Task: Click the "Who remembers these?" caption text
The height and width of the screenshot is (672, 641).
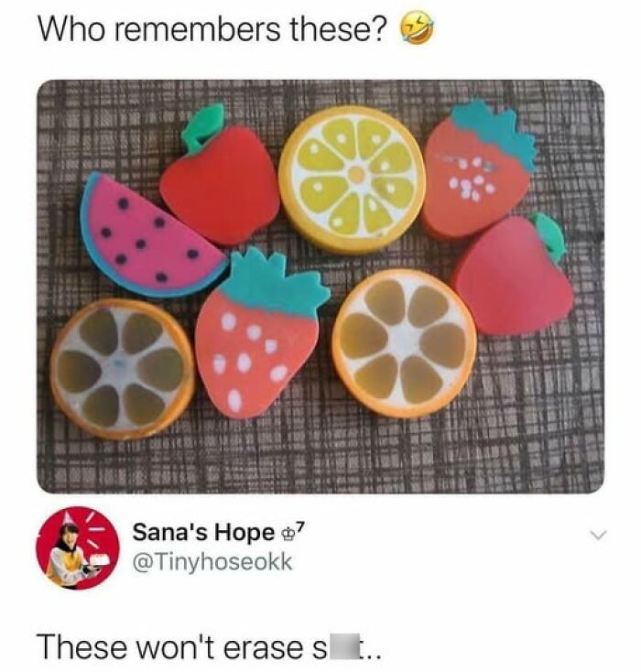Action: [x=212, y=30]
